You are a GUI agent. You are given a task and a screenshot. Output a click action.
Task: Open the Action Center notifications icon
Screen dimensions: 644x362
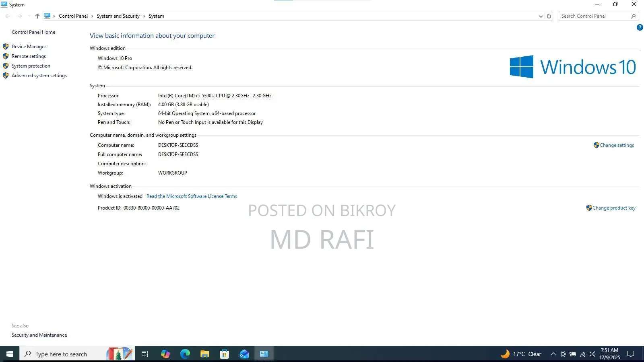(631, 354)
